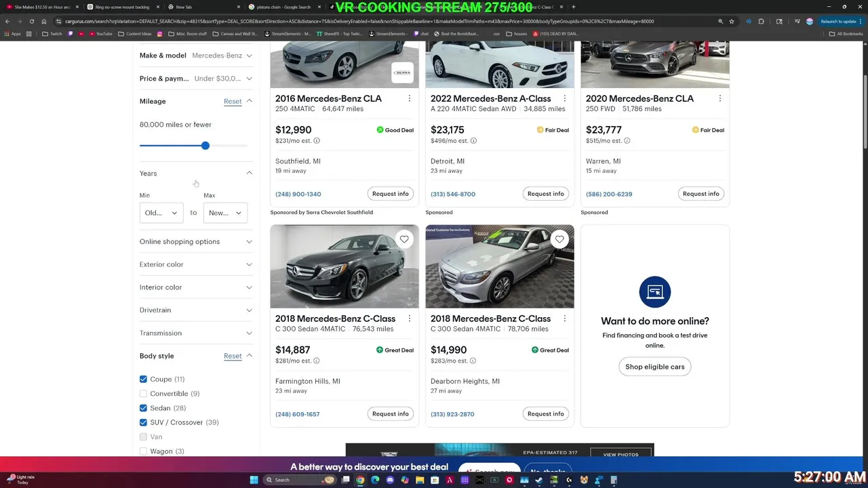Collapse the Body style filter section
The height and width of the screenshot is (488, 868).
250,356
